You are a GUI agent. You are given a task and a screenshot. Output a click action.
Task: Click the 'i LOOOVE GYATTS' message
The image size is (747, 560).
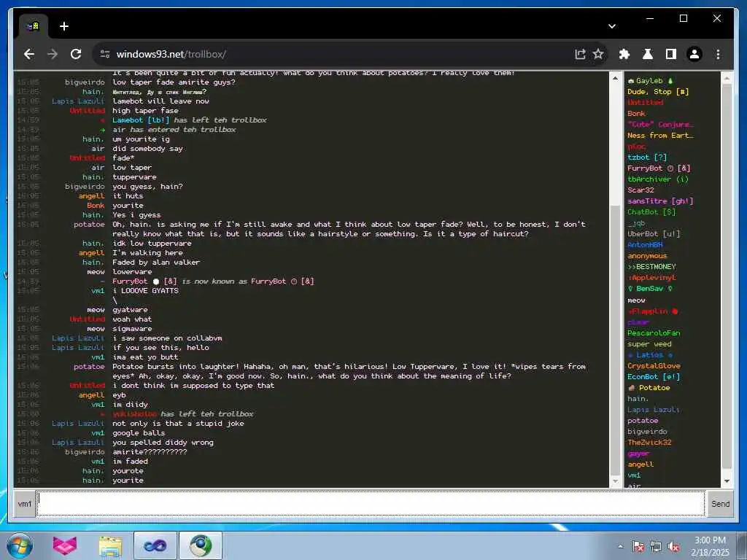pyautogui.click(x=145, y=290)
